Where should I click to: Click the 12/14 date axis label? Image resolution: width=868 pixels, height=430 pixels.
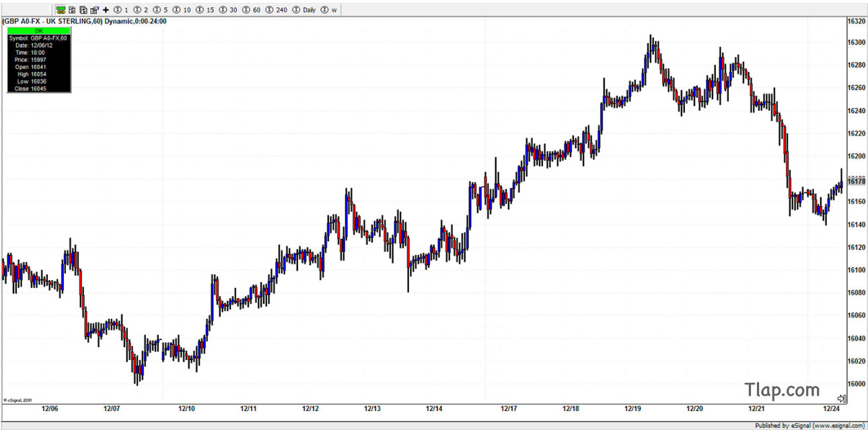pos(434,409)
